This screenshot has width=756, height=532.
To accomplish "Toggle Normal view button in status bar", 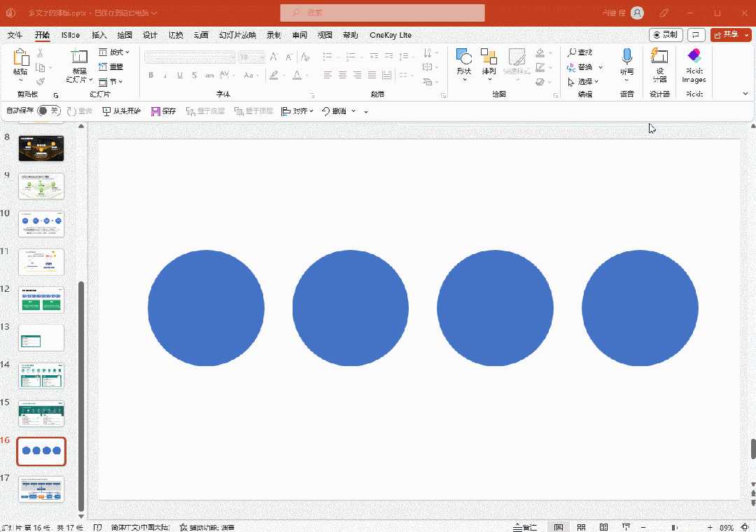I will 559,527.
